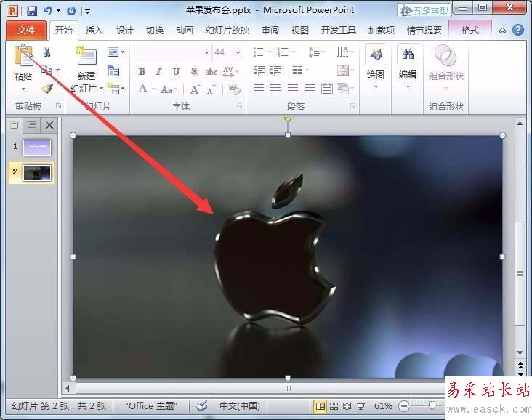Open the Format (格式) contextual tab
The image size is (532, 420).
(x=470, y=31)
